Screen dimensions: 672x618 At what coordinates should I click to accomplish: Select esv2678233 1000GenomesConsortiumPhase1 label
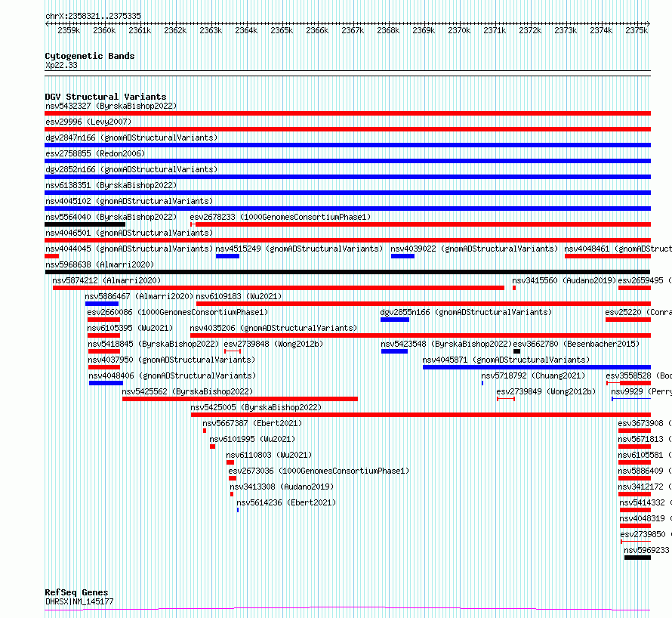click(x=280, y=217)
